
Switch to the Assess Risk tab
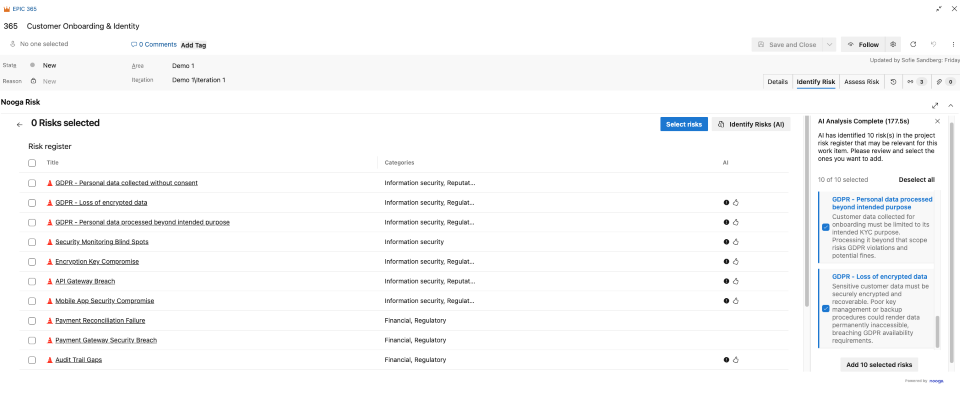(x=861, y=81)
